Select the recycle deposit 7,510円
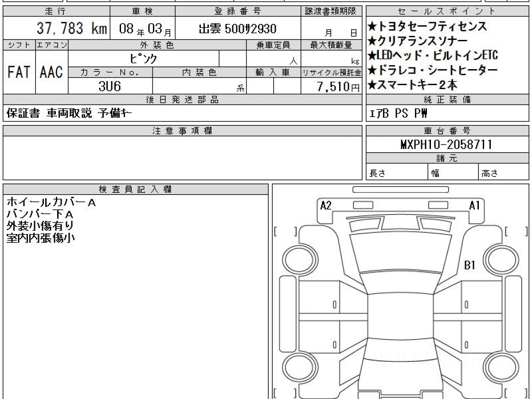Image resolution: width=532 pixels, height=399 pixels. coord(338,86)
